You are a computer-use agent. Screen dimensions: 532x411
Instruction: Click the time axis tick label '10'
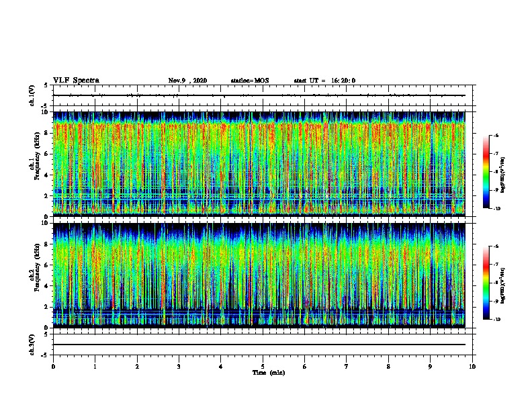472,366
